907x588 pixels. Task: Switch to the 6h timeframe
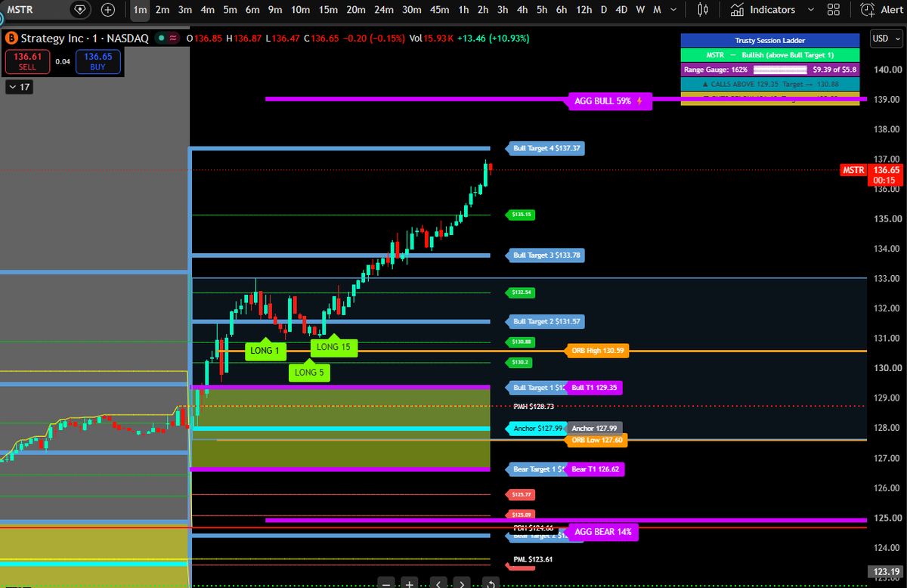point(562,10)
